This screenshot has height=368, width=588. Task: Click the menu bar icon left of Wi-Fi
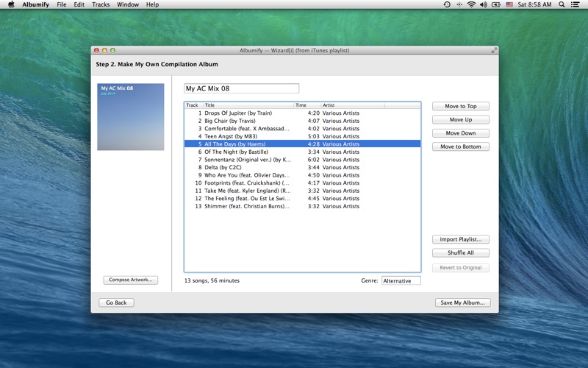point(459,4)
